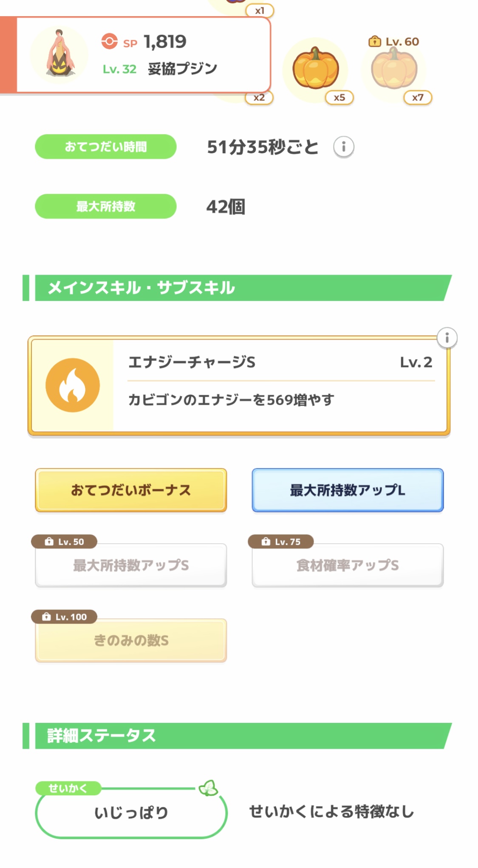Tap the 詳細ステータス section header
Viewport: 478px width, 868px height.
coord(238,736)
